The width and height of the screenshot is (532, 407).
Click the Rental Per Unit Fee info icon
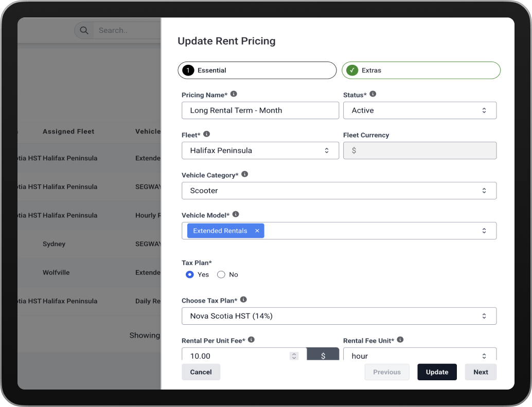(x=252, y=340)
